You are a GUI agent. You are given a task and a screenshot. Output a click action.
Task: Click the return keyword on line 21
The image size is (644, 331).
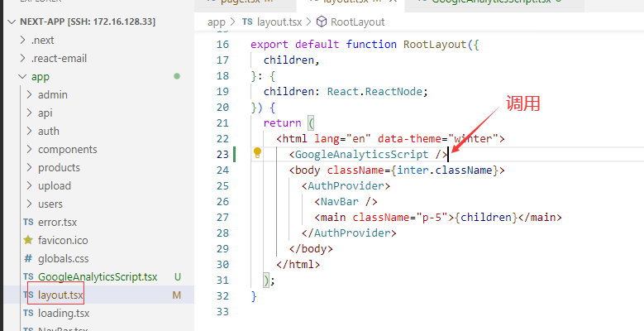click(282, 123)
